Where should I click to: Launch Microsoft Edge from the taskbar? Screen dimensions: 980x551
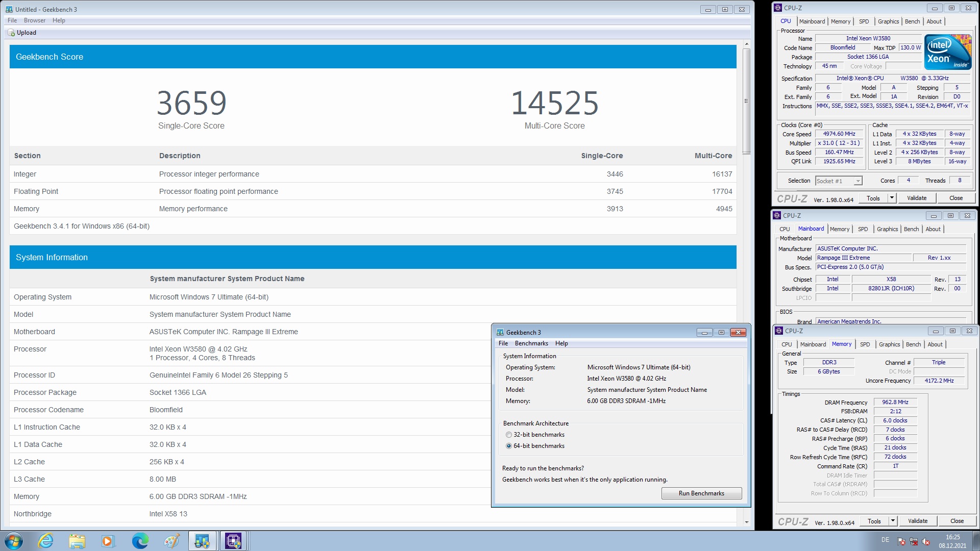[140, 541]
